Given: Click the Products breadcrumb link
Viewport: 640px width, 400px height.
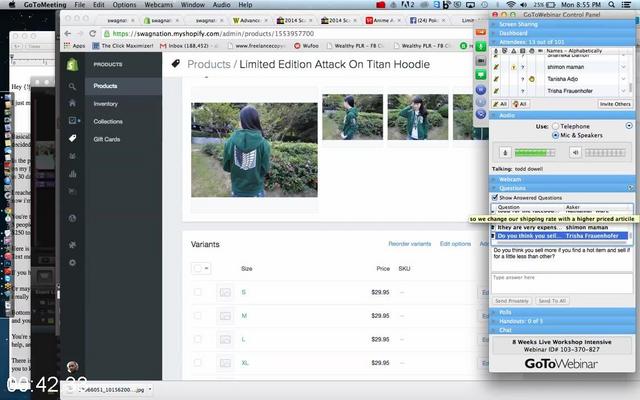Looking at the screenshot, I should point(209,64).
